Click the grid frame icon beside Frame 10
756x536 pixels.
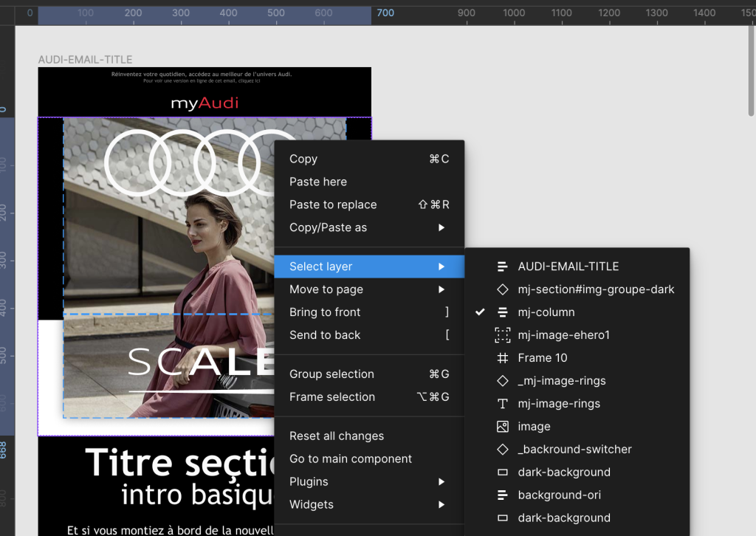coord(502,358)
